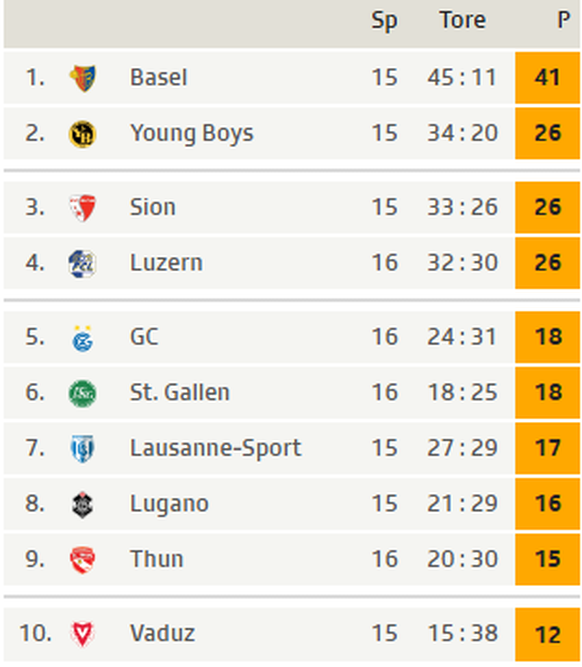Image resolution: width=582 pixels, height=667 pixels.
Task: Click the St. Gallen green logo
Action: point(83,393)
